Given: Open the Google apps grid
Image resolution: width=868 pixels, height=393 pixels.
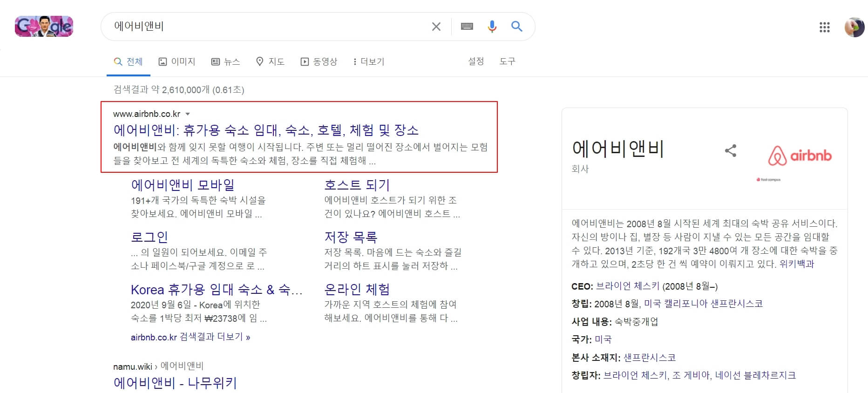Looking at the screenshot, I should (824, 27).
